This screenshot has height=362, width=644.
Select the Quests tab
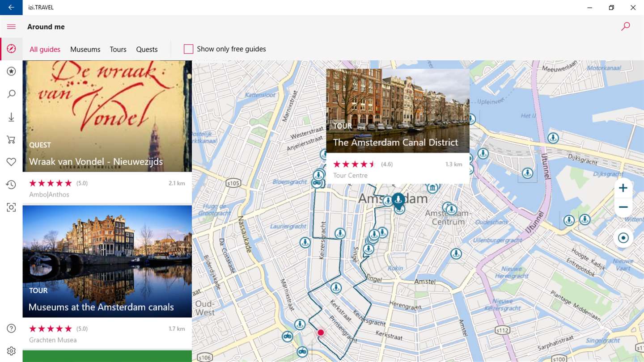tap(147, 50)
